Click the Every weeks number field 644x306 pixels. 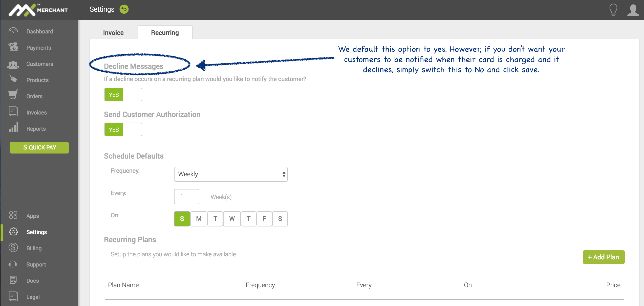tap(186, 197)
